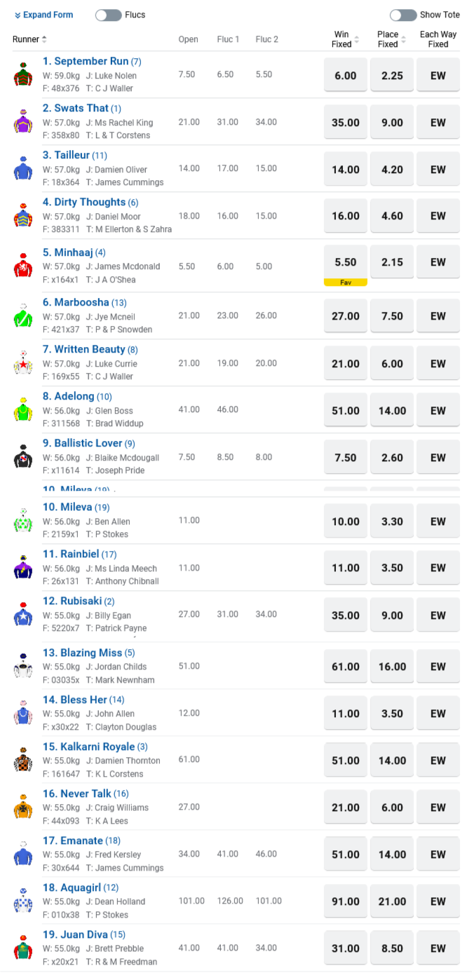The width and height of the screenshot is (472, 980).
Task: Select Minhaaj win odds 5.50
Action: pyautogui.click(x=346, y=262)
